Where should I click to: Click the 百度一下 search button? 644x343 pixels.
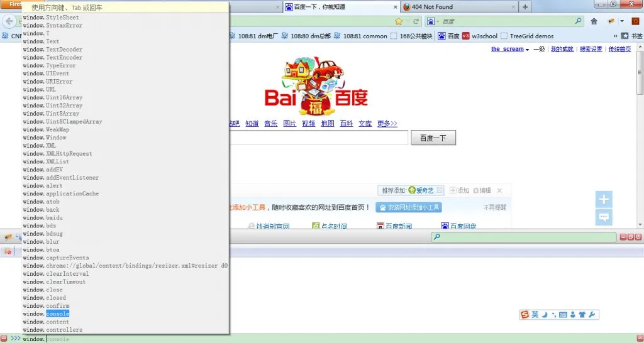(433, 138)
